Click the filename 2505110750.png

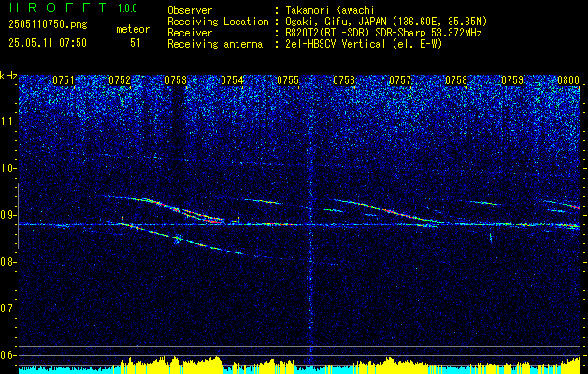pyautogui.click(x=48, y=25)
